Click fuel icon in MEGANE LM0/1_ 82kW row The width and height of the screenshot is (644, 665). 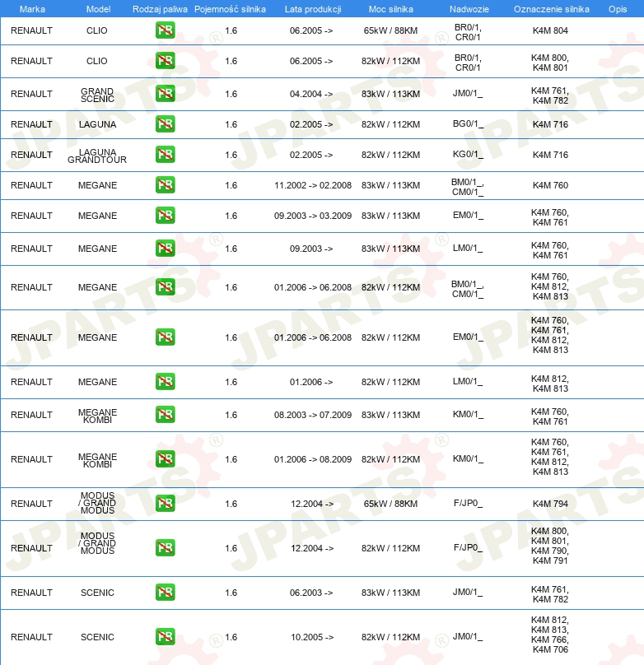click(x=165, y=382)
